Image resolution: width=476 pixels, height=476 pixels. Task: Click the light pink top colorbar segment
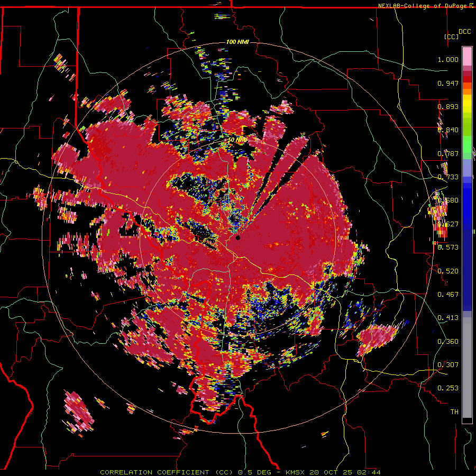tap(467, 56)
